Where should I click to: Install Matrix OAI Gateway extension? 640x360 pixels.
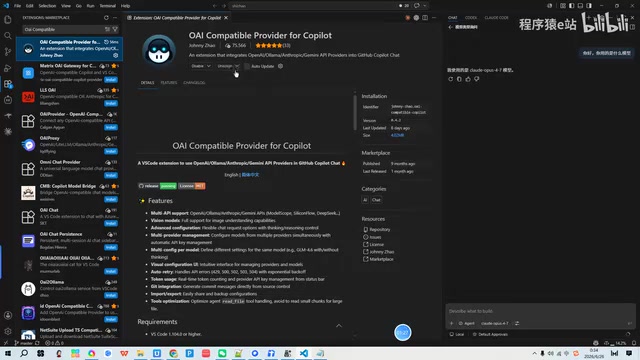[111, 80]
